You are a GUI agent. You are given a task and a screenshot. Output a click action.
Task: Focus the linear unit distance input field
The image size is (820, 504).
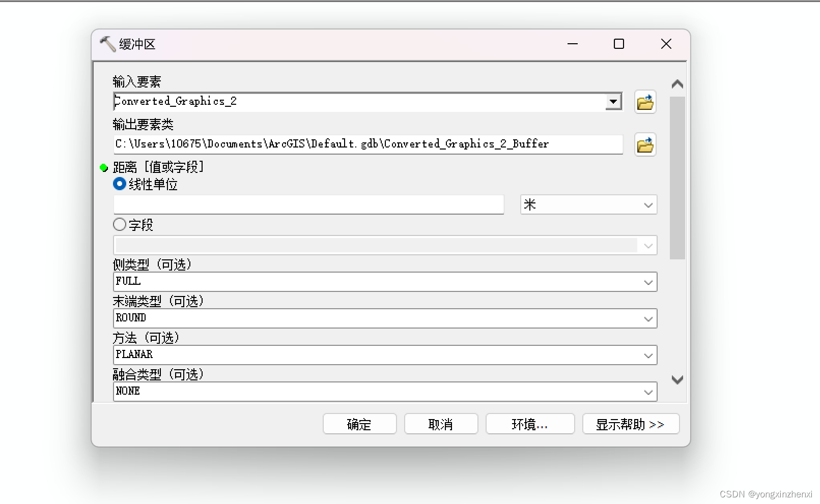coord(308,205)
